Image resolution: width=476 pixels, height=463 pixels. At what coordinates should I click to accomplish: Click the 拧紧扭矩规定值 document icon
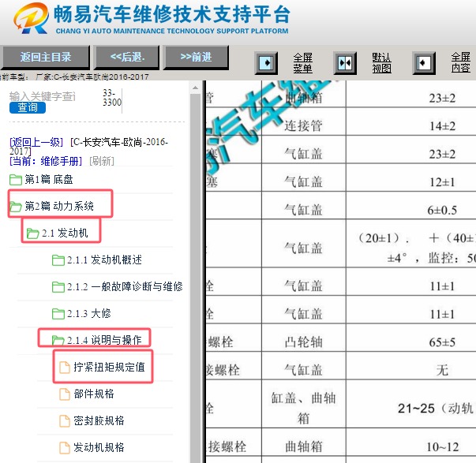pos(65,367)
